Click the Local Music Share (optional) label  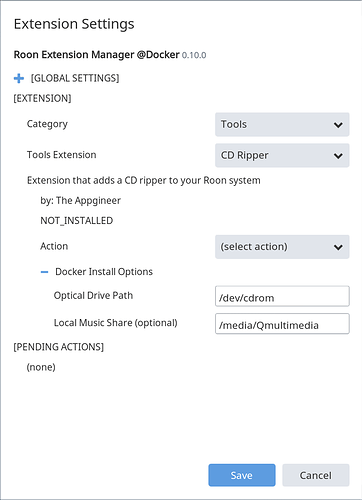116,323
